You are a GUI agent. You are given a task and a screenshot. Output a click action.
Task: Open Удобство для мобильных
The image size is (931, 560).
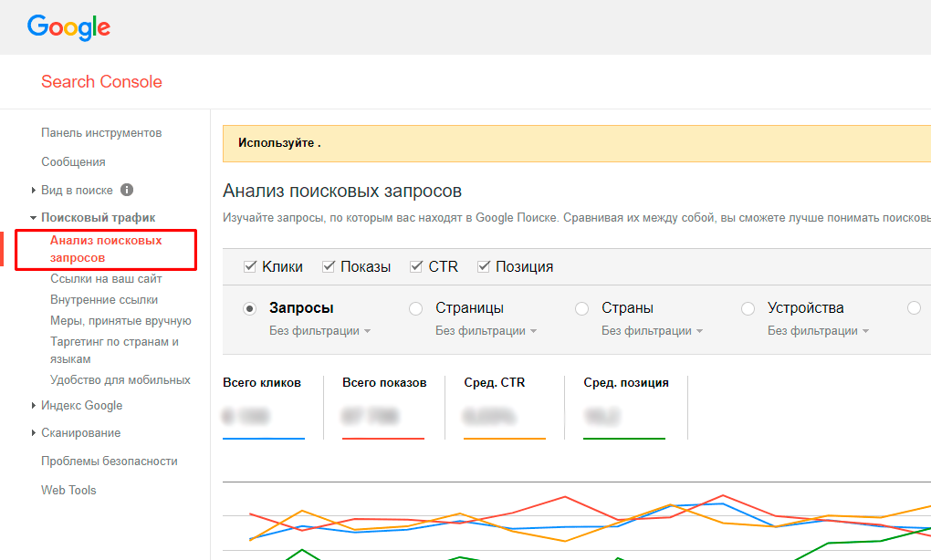click(x=120, y=379)
